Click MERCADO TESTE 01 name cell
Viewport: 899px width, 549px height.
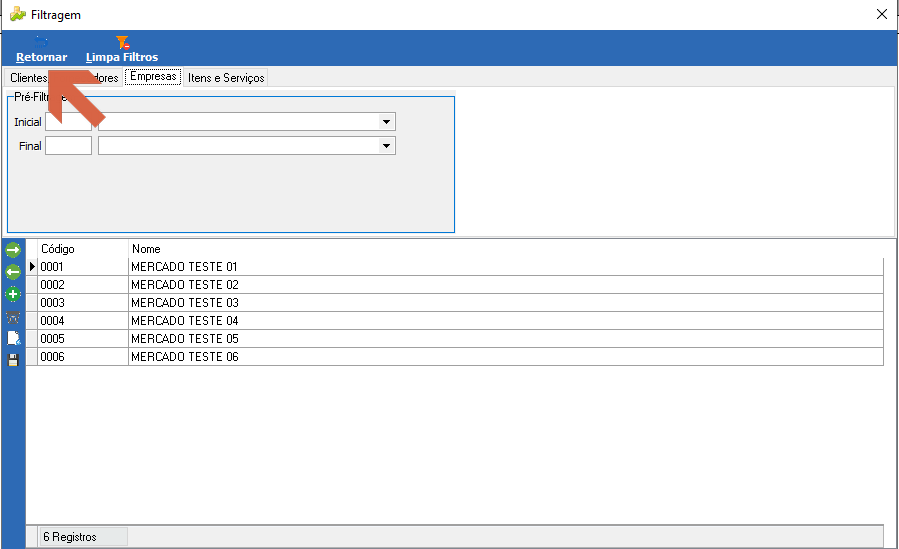click(506, 266)
